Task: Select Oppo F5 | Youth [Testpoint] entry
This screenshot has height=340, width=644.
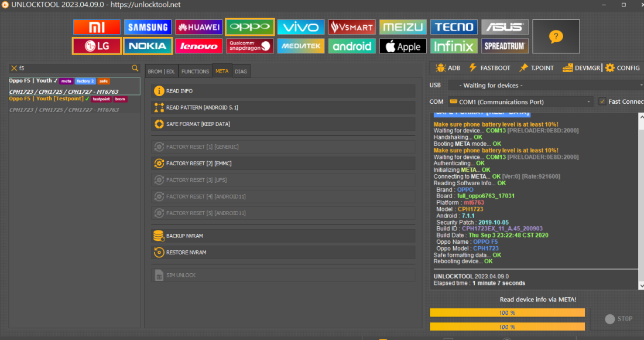Action: pyautogui.click(x=74, y=104)
